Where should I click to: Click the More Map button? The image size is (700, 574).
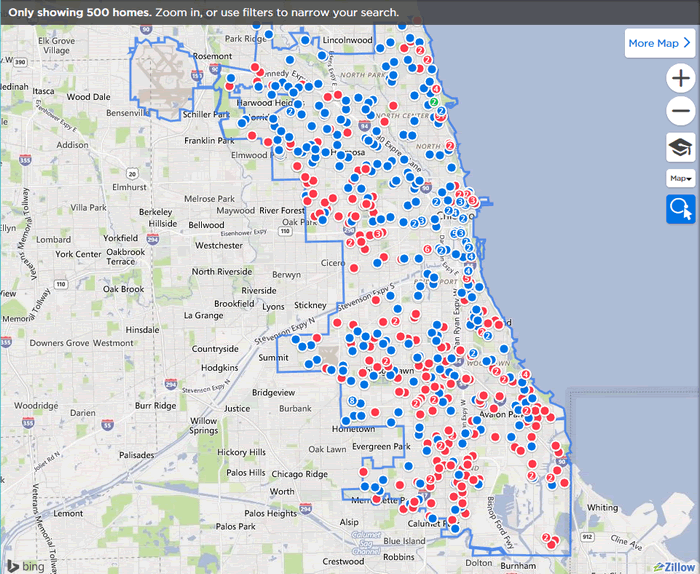coord(658,43)
